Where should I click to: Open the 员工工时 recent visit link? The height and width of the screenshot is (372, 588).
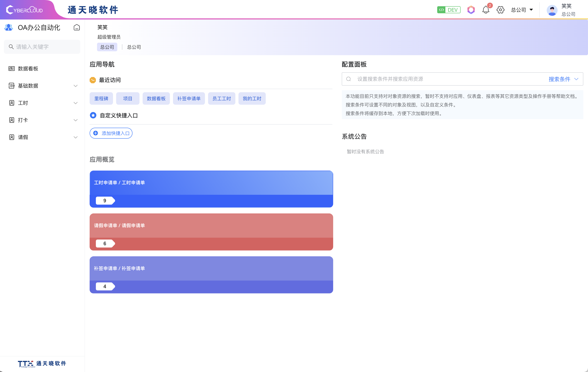(222, 98)
